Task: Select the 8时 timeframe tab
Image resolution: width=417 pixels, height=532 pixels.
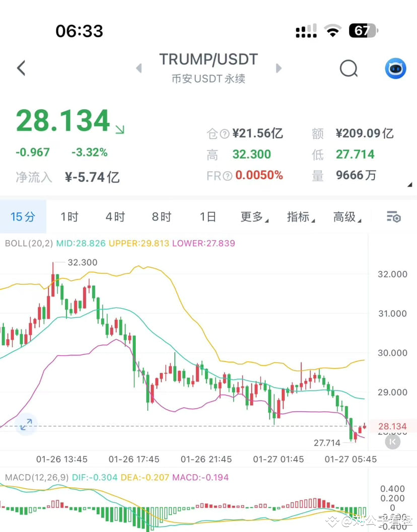Action: (162, 216)
